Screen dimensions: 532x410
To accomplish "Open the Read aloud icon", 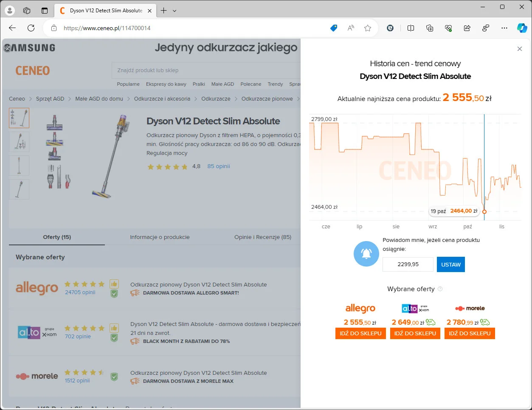I will [x=351, y=28].
